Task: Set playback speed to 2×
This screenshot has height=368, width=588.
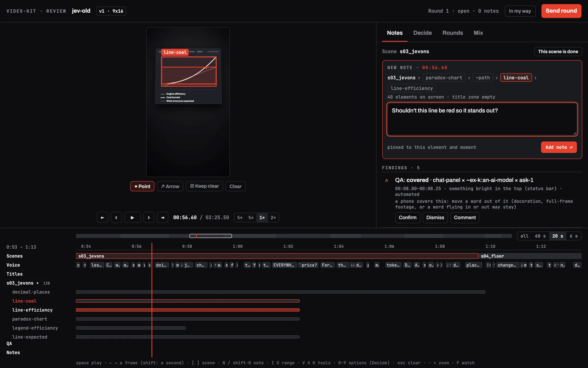Action: click(x=273, y=218)
